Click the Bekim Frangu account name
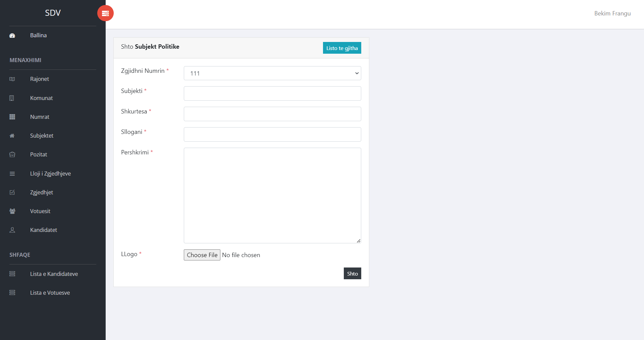This screenshot has width=644, height=340. (613, 13)
